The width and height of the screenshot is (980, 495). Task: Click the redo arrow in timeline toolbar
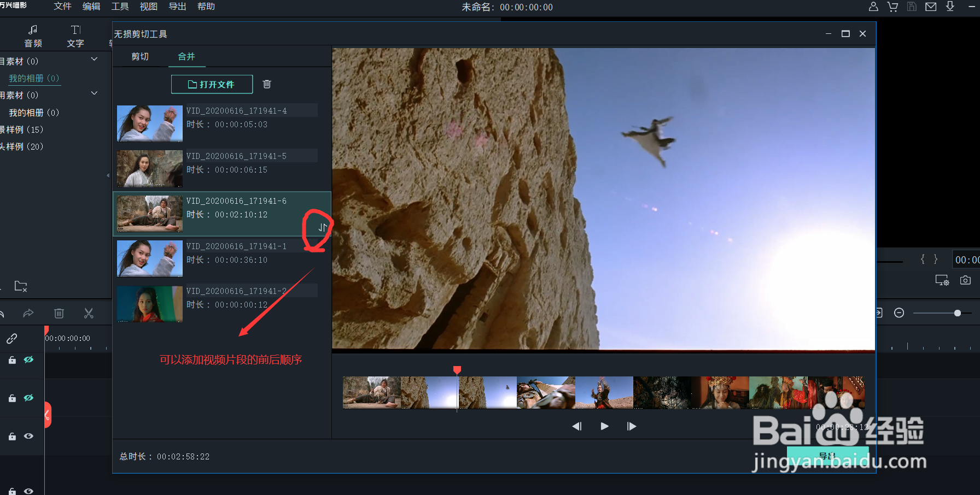[28, 313]
